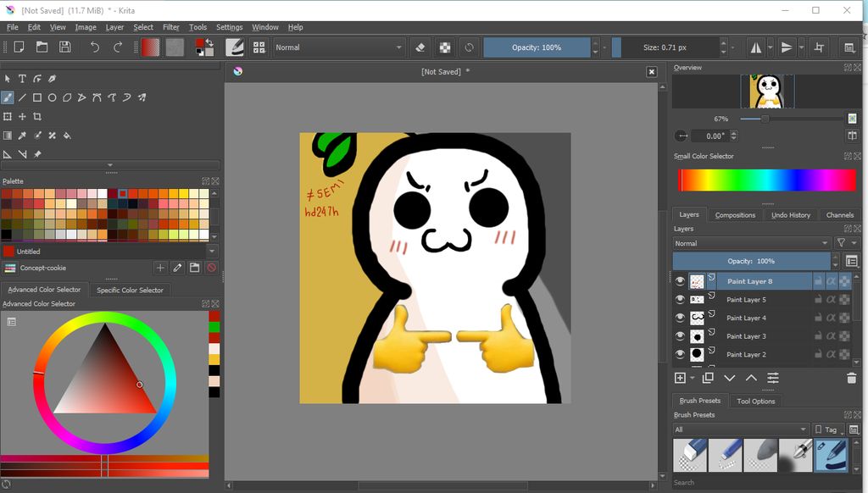This screenshot has height=493, width=868.
Task: Click the rainbow hue bar in Small Color Selector
Action: 766,180
